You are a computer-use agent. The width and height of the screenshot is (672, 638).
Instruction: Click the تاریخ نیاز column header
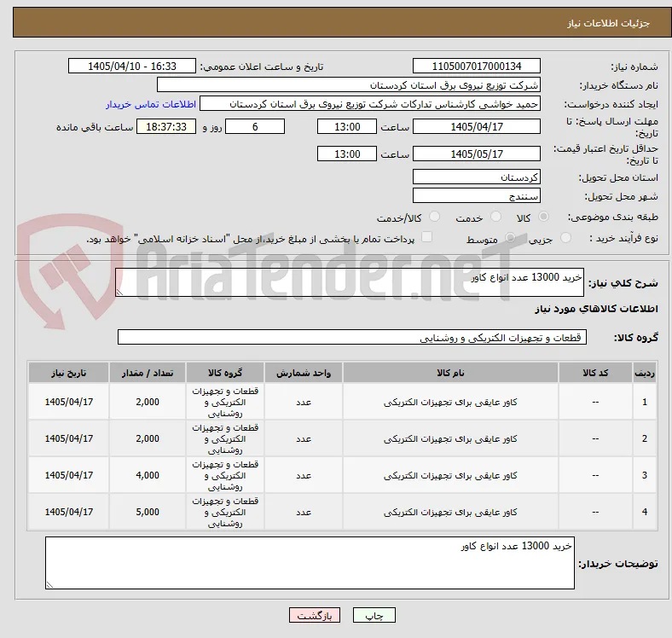pyautogui.click(x=68, y=373)
